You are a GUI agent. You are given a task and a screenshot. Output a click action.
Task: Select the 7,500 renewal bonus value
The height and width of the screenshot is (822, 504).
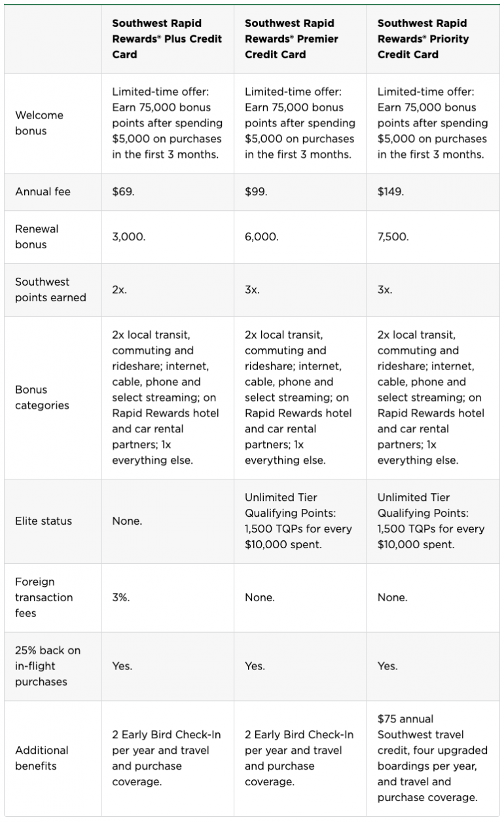pos(393,236)
